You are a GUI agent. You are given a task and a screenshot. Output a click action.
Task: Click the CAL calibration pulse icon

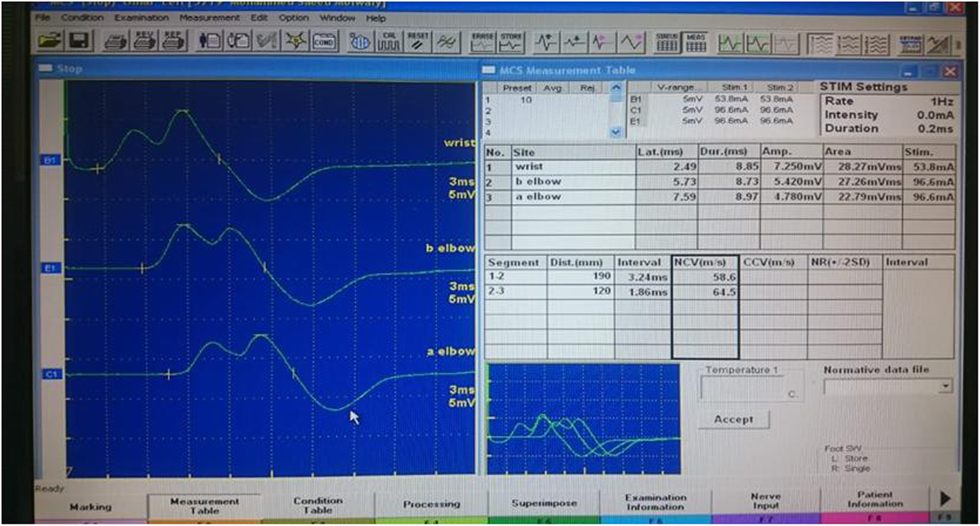(x=389, y=41)
